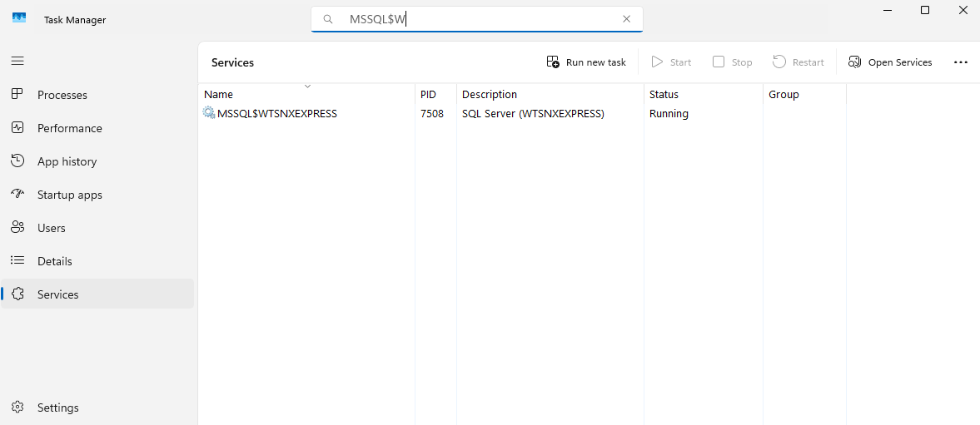Screen dimensions: 980x425
Task: Open the three-dot more options menu
Action: pyautogui.click(x=961, y=62)
